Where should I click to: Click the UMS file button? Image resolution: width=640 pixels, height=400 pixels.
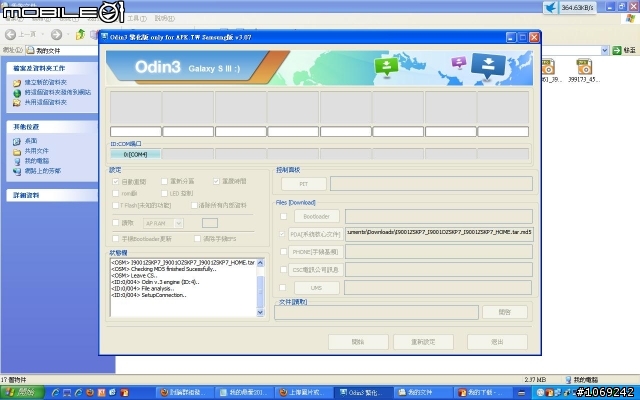[x=316, y=288]
